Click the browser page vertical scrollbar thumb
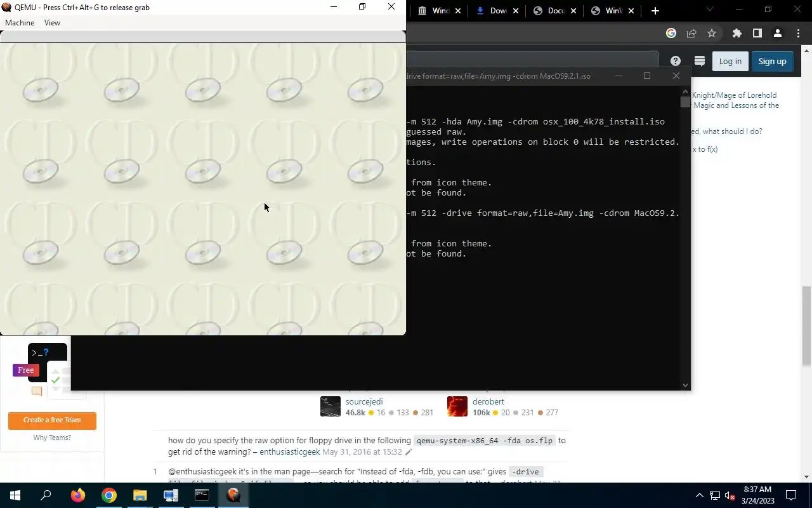812x508 pixels. tap(807, 326)
